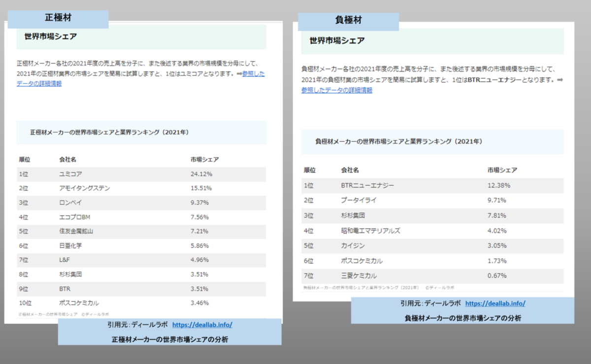Select the 7.56% market share value
This screenshot has height=364, width=591.
200,217
